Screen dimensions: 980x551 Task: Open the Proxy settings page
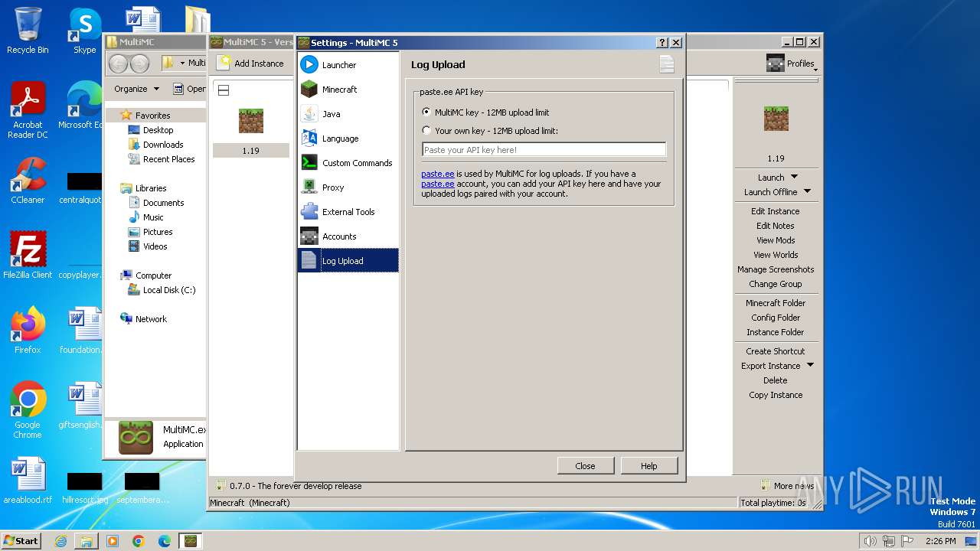point(348,187)
